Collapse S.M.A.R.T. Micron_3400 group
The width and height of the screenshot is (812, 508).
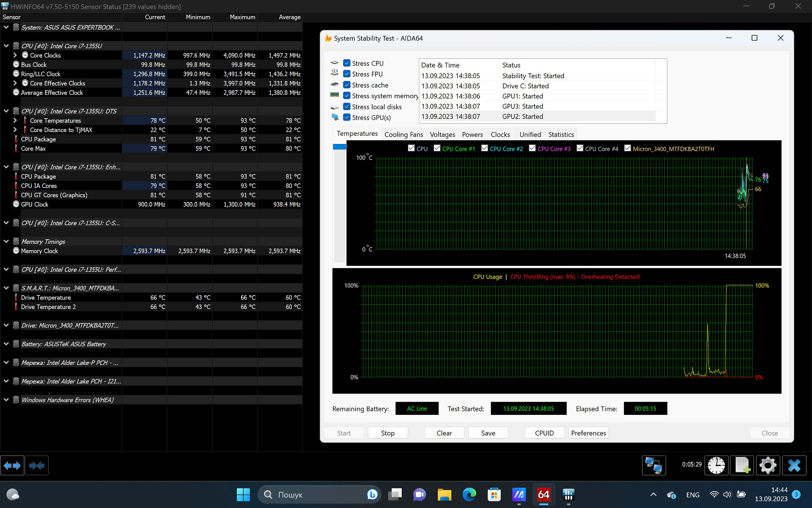[6, 288]
